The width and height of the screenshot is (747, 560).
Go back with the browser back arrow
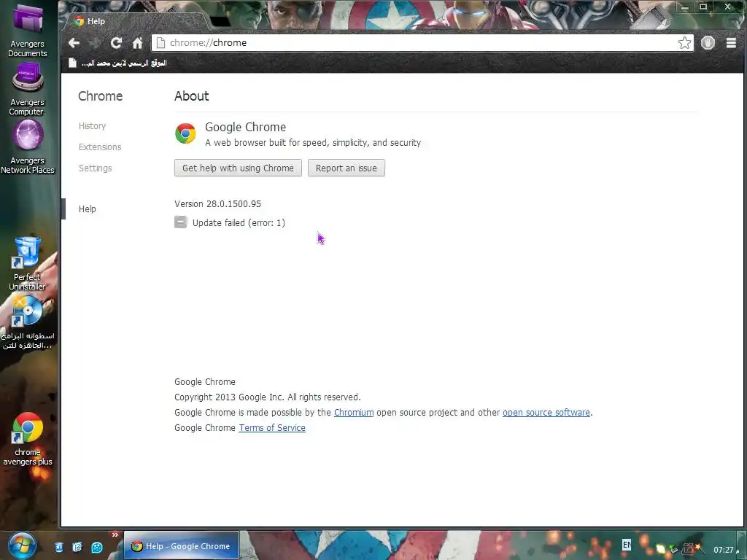(74, 43)
